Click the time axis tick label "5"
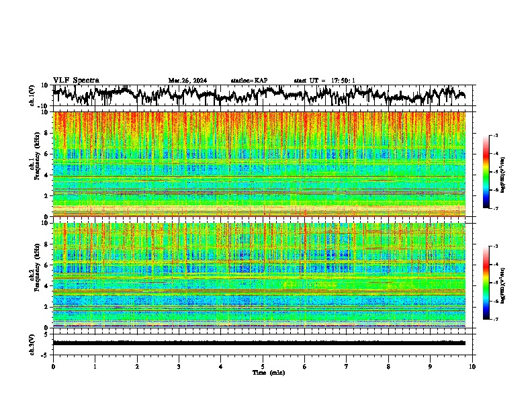 tap(263, 367)
